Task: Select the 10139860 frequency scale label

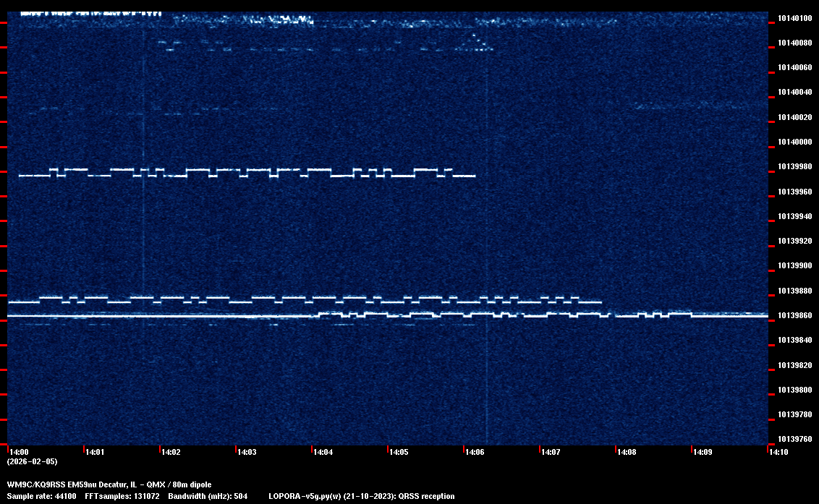Action: click(794, 316)
